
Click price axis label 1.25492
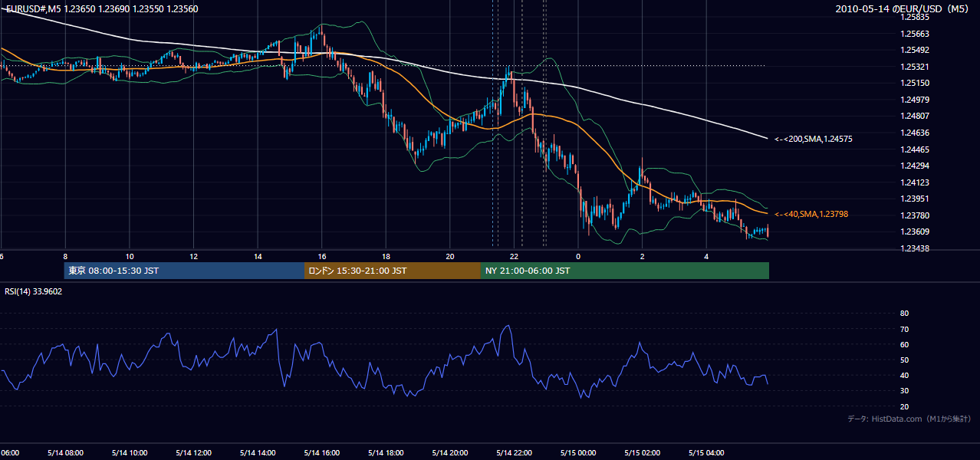pos(915,50)
